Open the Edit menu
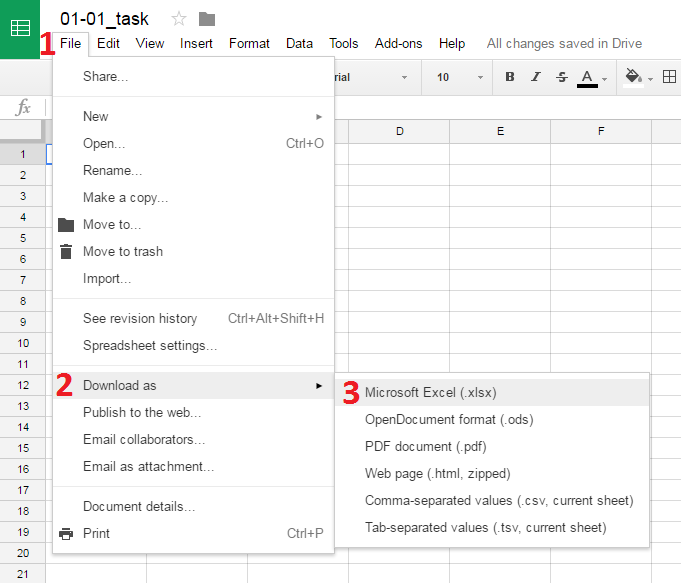Image resolution: width=681 pixels, height=583 pixels. tap(108, 43)
